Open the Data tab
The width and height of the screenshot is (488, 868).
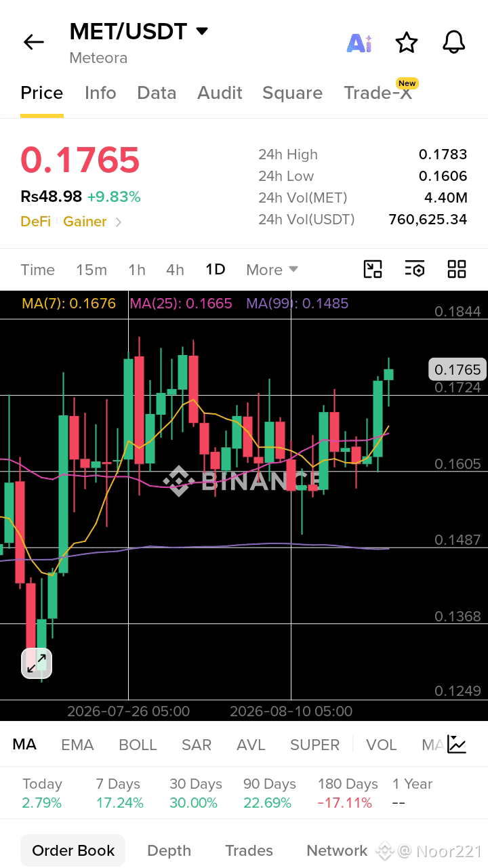(x=157, y=93)
